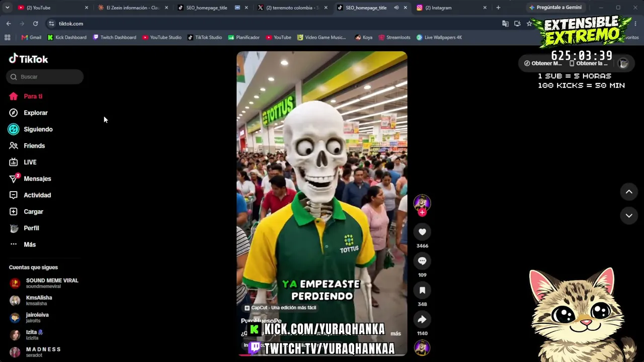Click the CapCut - Una edición más fácil label
The image size is (644, 362).
point(280,308)
